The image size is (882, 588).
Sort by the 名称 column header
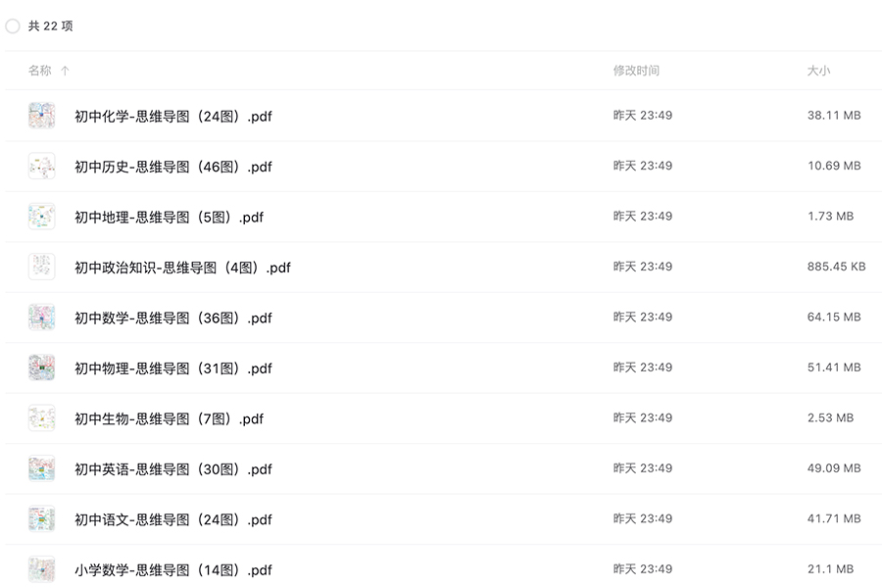[x=40, y=71]
